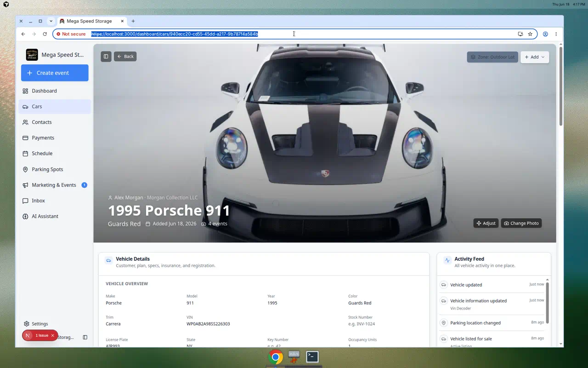
Task: Click the Adjust photo button
Action: coord(486,223)
